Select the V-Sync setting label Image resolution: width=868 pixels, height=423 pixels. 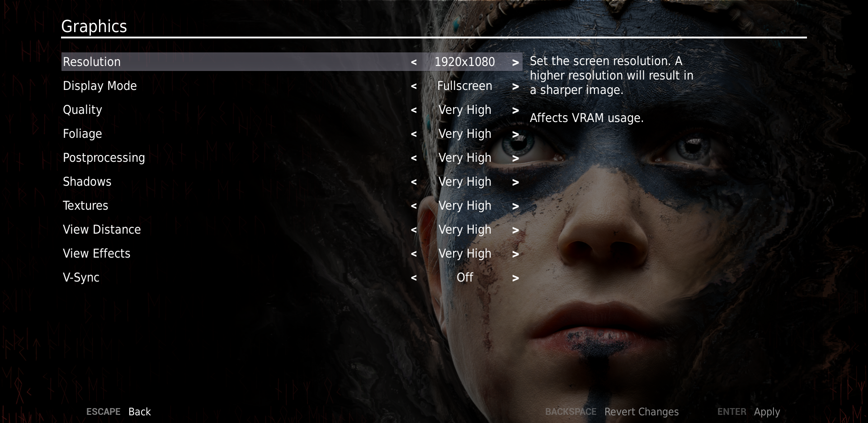pyautogui.click(x=81, y=277)
